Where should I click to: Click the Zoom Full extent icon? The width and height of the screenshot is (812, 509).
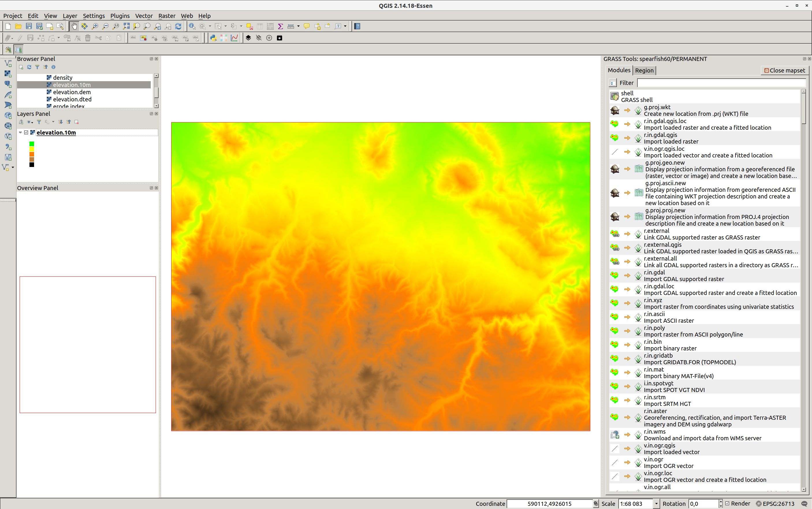coord(126,26)
